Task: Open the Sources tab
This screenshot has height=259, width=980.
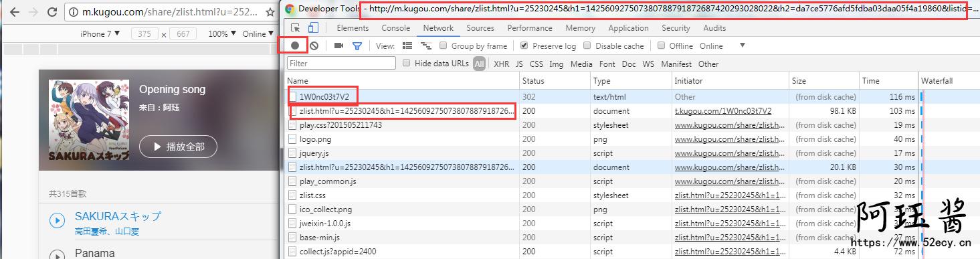Action: (x=480, y=28)
